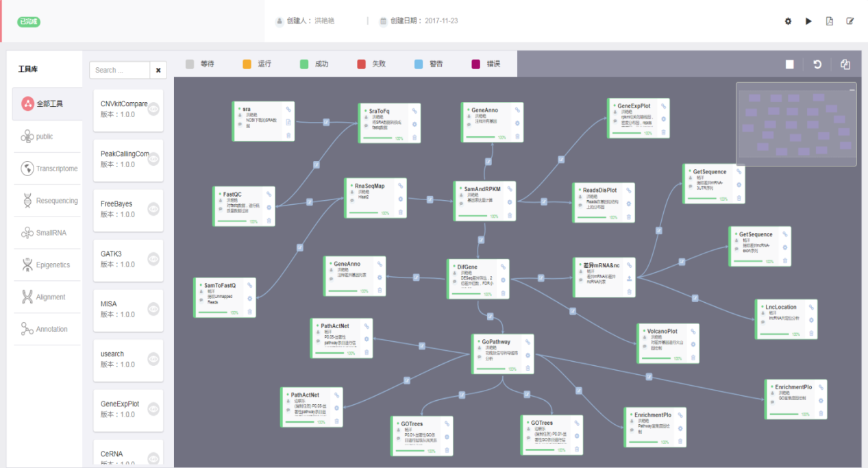This screenshot has height=468, width=868.
Task: Collapse the minimap overview panel
Action: tap(852, 90)
